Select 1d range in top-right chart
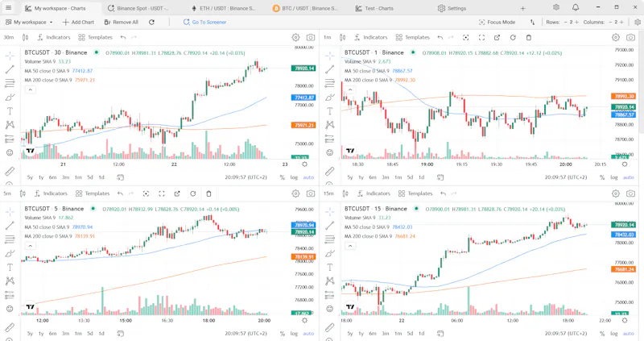The height and width of the screenshot is (341, 644). pyautogui.click(x=421, y=177)
